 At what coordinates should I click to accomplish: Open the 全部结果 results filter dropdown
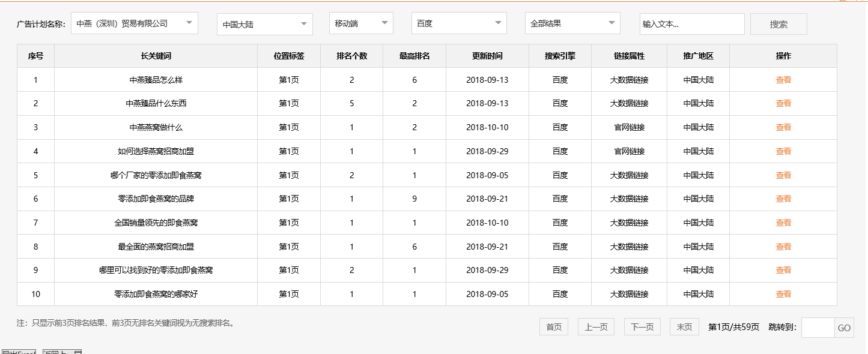click(x=571, y=23)
